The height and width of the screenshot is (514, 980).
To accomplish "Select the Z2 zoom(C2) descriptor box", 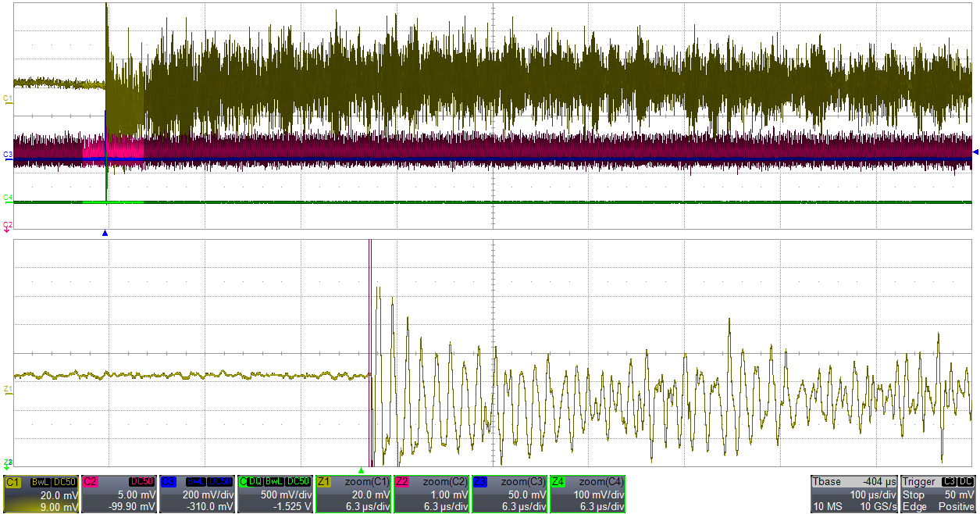I will [x=431, y=494].
